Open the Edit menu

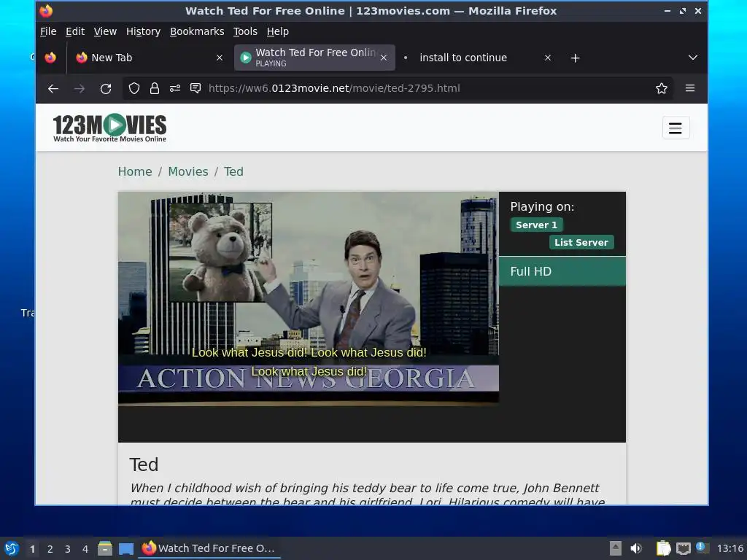point(75,31)
